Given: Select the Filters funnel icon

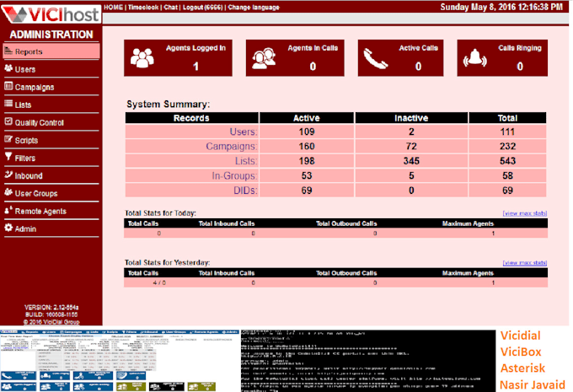Looking at the screenshot, I should tap(8, 157).
